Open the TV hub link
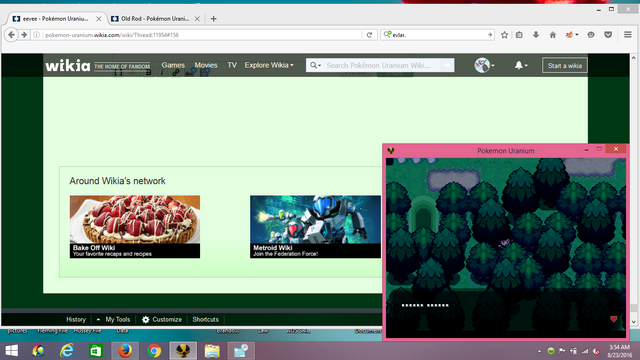Image resolution: width=640 pixels, height=360 pixels. pos(232,65)
